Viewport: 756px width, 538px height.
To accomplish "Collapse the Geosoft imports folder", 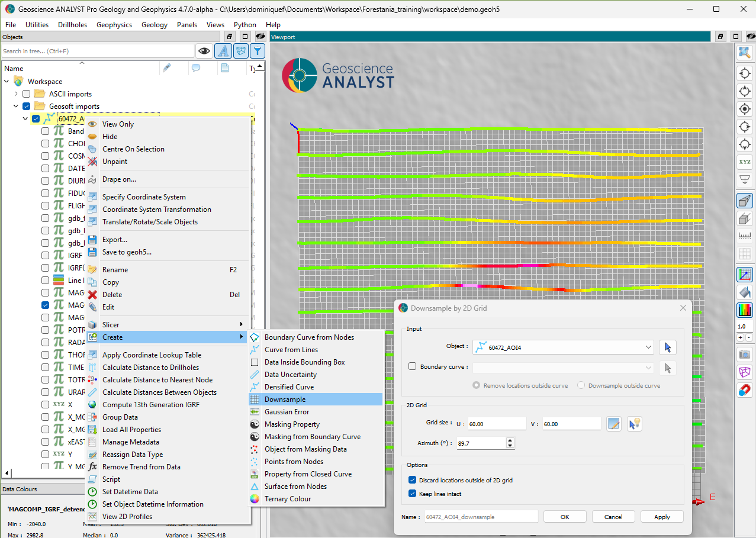I will pos(16,107).
